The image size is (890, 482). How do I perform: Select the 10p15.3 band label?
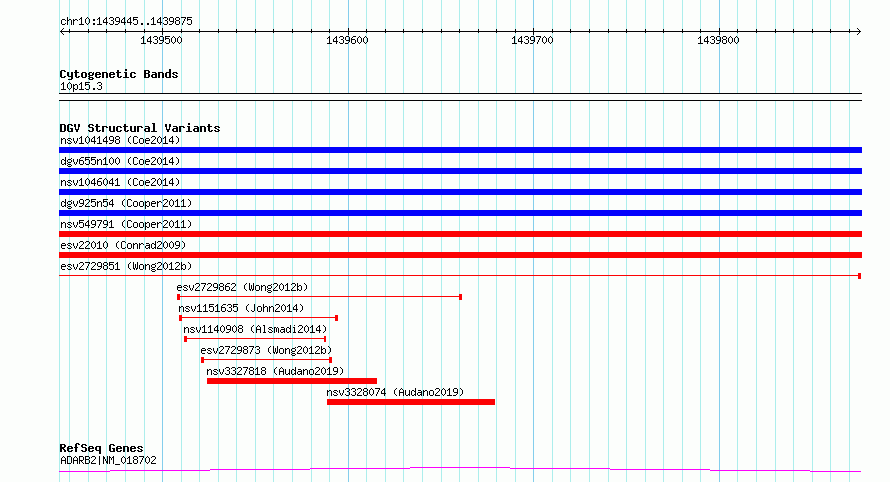coord(81,87)
